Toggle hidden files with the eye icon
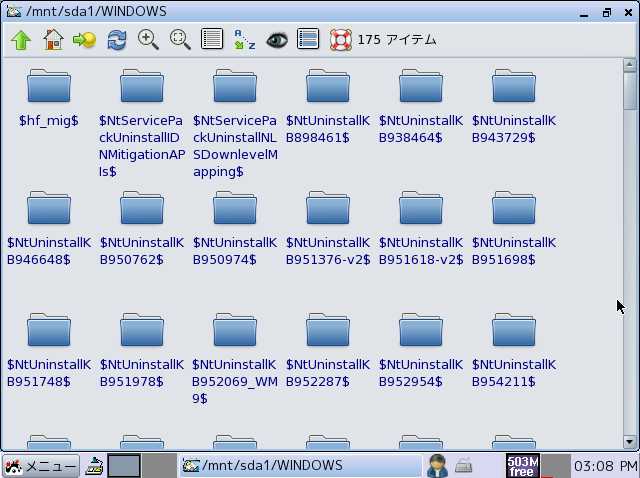 pos(276,40)
